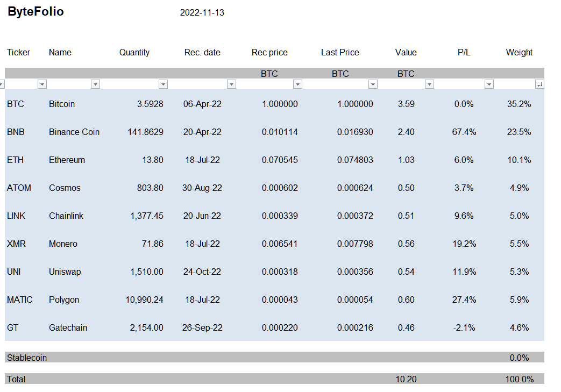Select Gatechain last price 0.000216
Viewport: 561px width, 392px height.
[355, 327]
